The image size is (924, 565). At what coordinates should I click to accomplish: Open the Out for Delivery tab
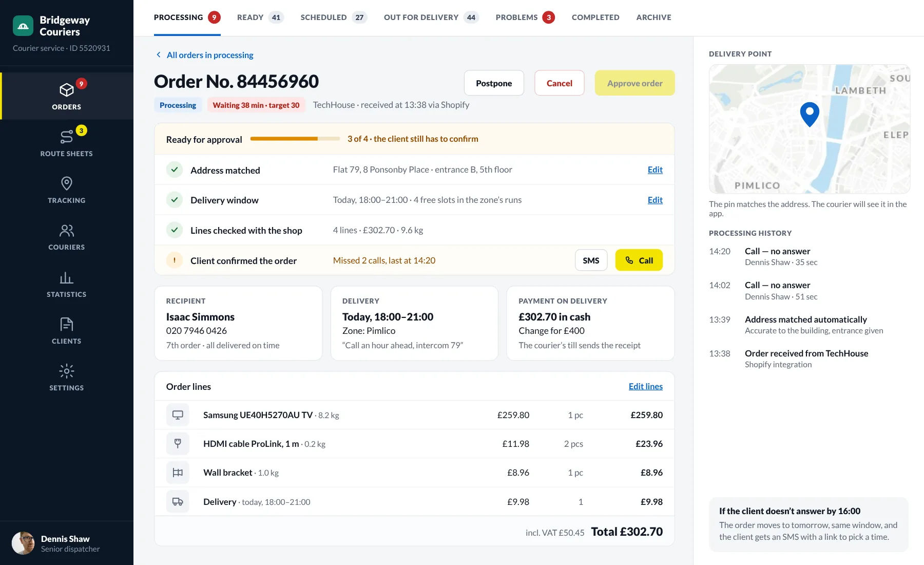point(431,17)
